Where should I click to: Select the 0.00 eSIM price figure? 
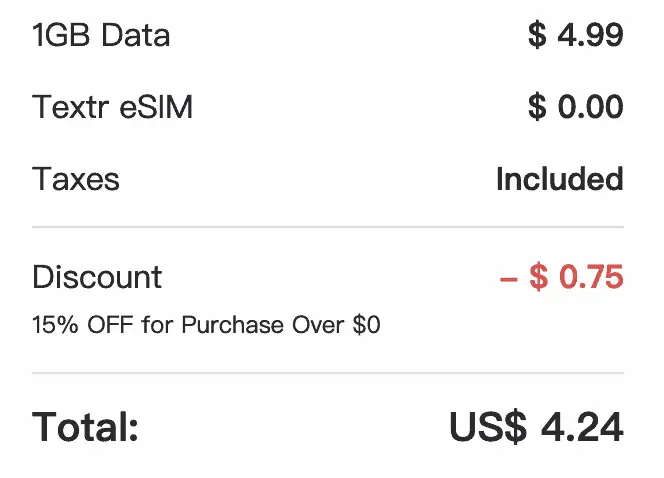pos(591,107)
